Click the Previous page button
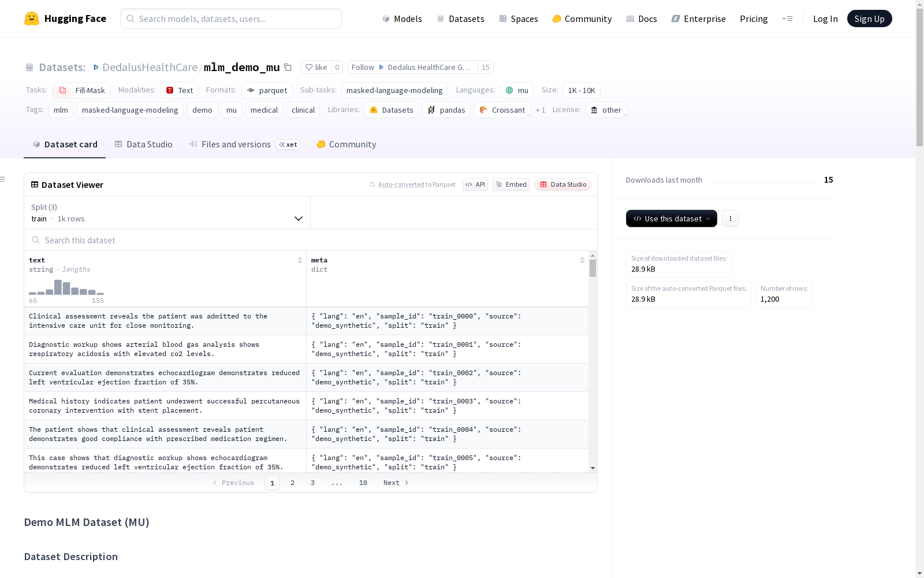The image size is (924, 578). (x=233, y=483)
